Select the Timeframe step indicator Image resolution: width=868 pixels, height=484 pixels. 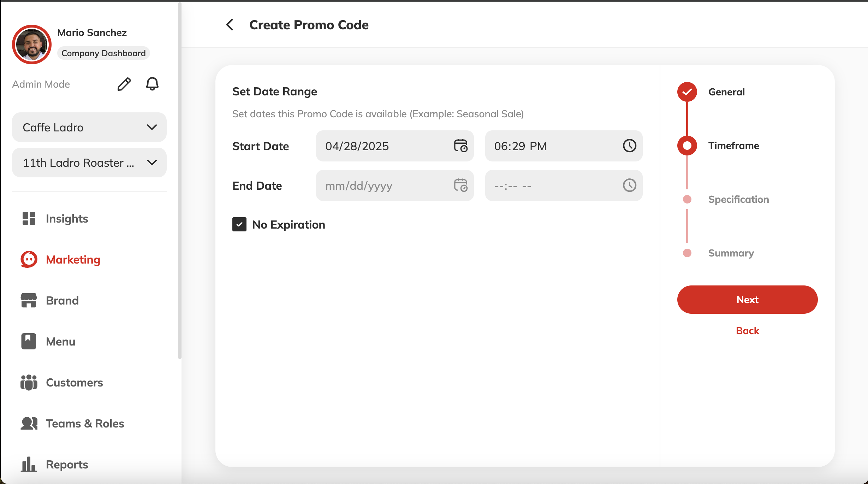pyautogui.click(x=687, y=146)
